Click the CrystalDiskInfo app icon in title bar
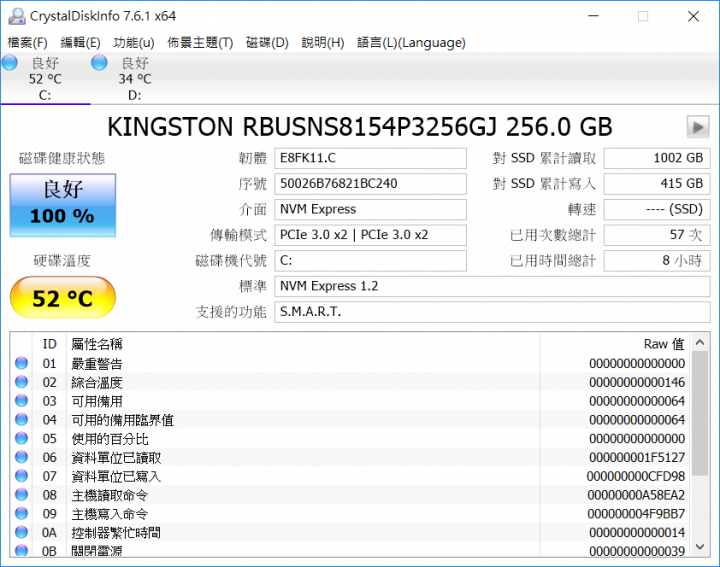This screenshot has height=567, width=720. (17, 16)
